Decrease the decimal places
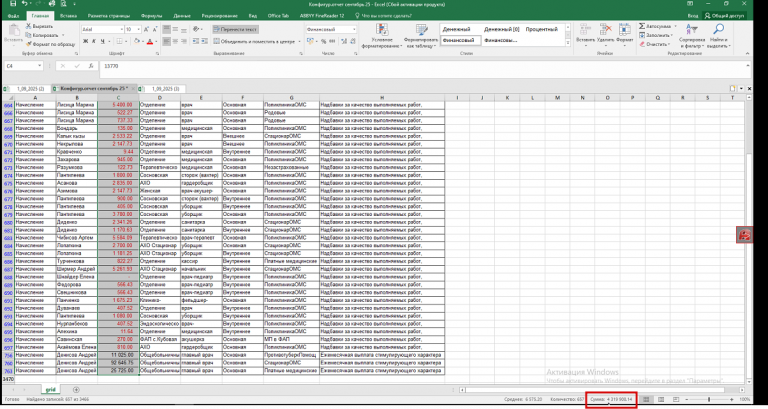This screenshot has width=768, height=409. [352, 42]
